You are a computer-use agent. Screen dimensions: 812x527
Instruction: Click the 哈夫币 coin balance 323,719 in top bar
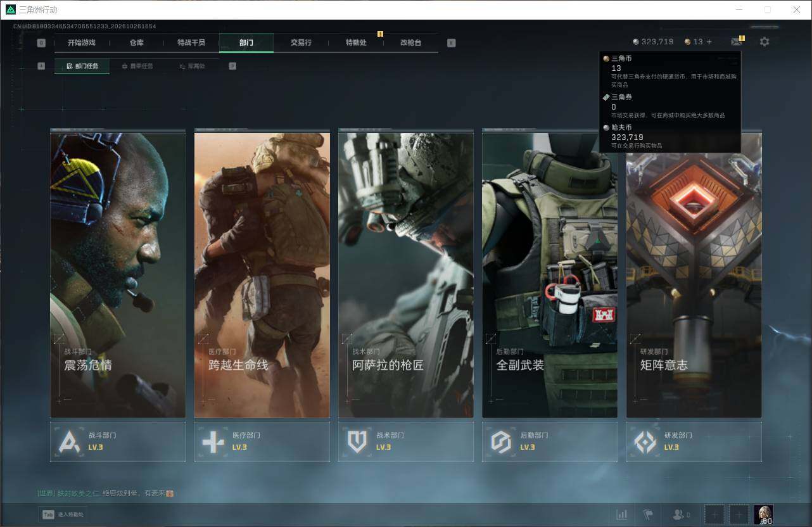pos(653,42)
